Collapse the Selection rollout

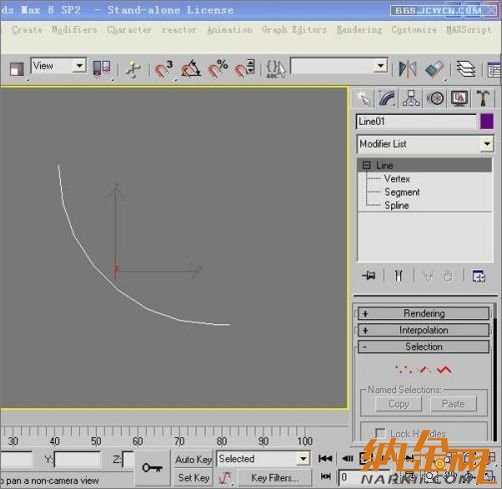point(423,347)
